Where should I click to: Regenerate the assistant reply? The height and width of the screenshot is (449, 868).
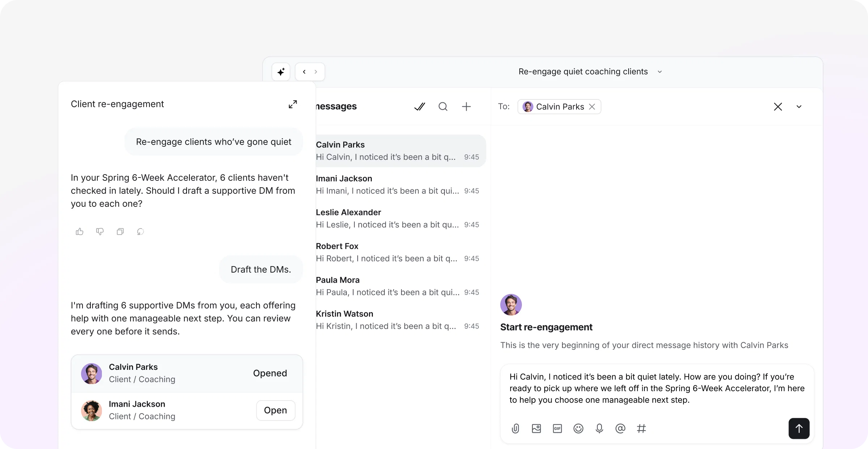[141, 232]
